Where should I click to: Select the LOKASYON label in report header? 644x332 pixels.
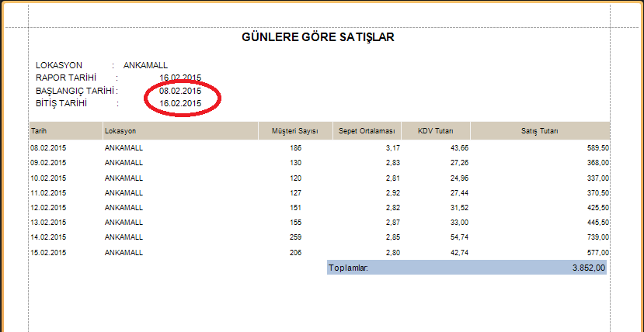coord(59,65)
